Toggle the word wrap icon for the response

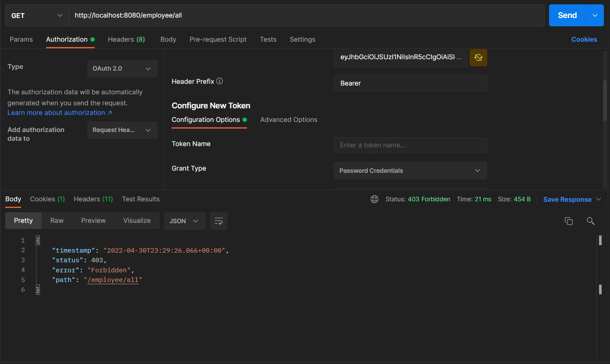pos(219,221)
